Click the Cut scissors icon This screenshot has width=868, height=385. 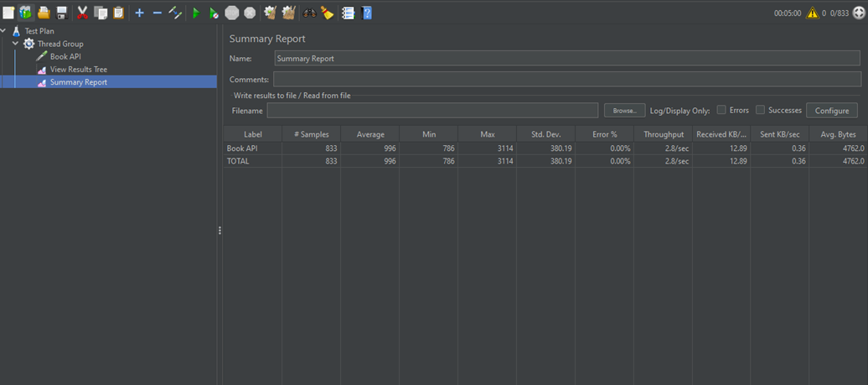click(x=82, y=13)
